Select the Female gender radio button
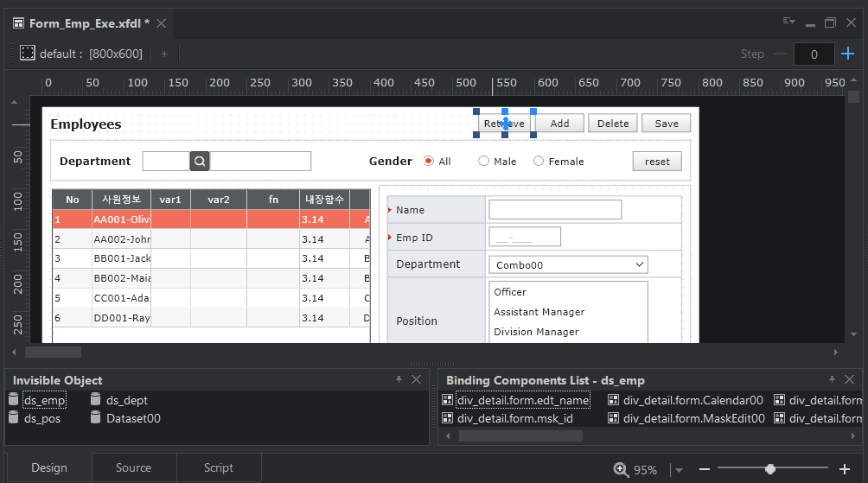 [x=538, y=161]
